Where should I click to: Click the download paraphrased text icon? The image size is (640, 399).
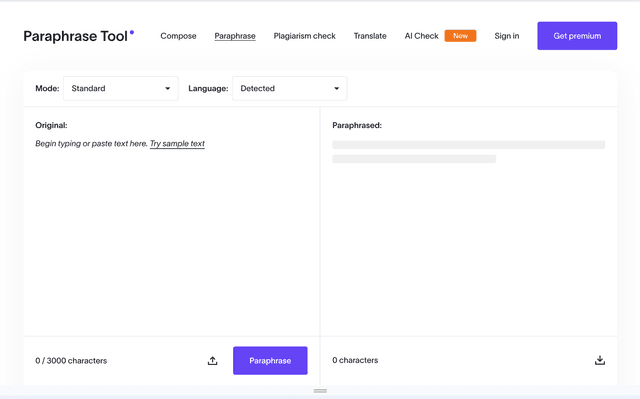(600, 360)
